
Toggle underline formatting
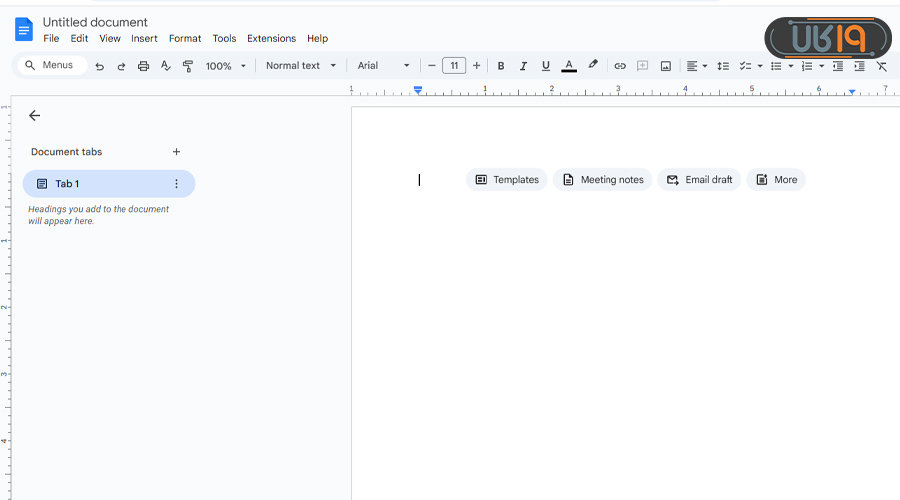click(546, 66)
